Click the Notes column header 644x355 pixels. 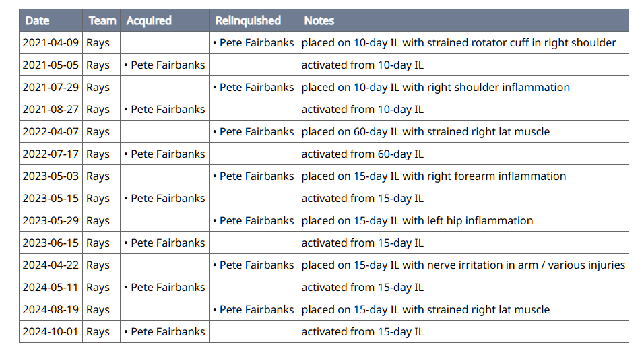319,21
